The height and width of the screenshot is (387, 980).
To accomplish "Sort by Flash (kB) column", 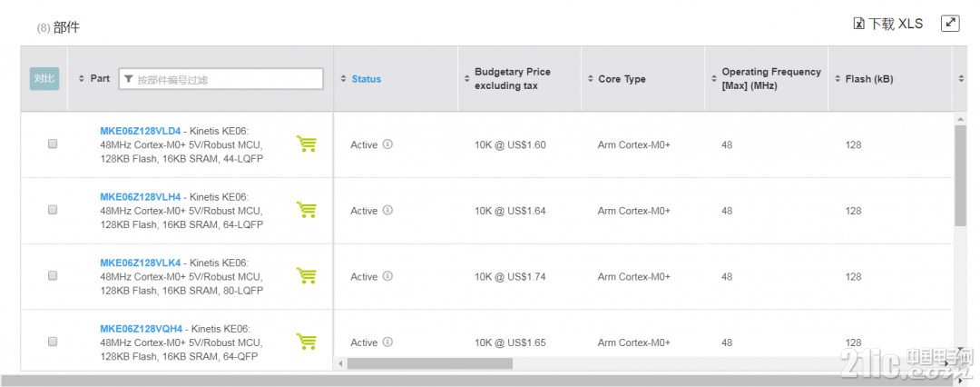I will click(838, 79).
